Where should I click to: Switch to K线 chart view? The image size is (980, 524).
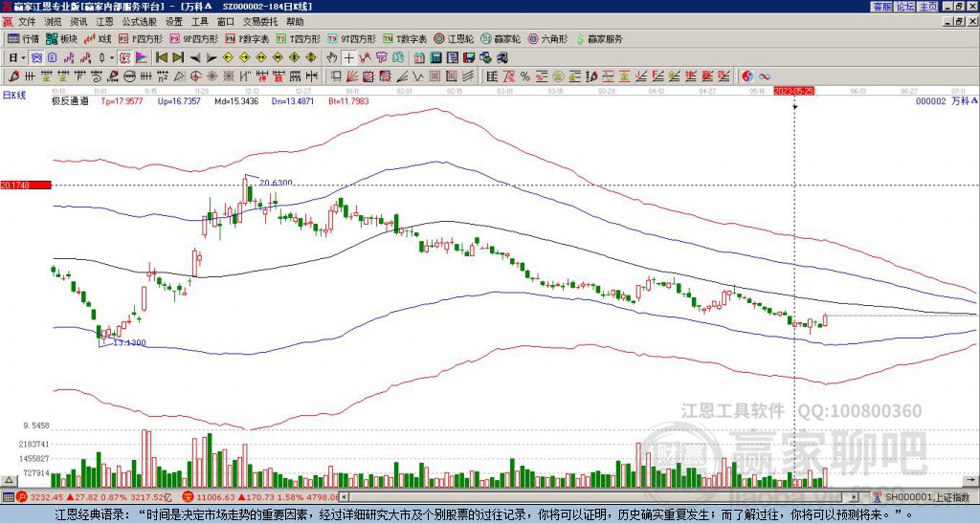(x=98, y=38)
